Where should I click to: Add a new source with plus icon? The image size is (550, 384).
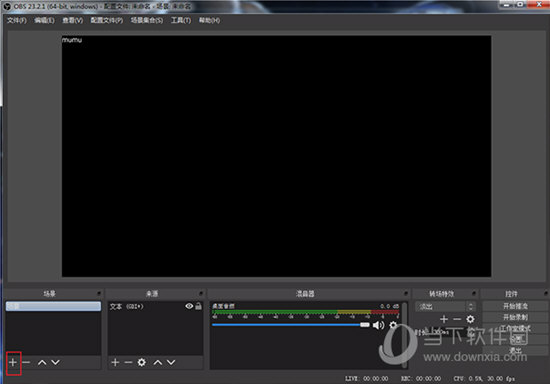pyautogui.click(x=115, y=362)
